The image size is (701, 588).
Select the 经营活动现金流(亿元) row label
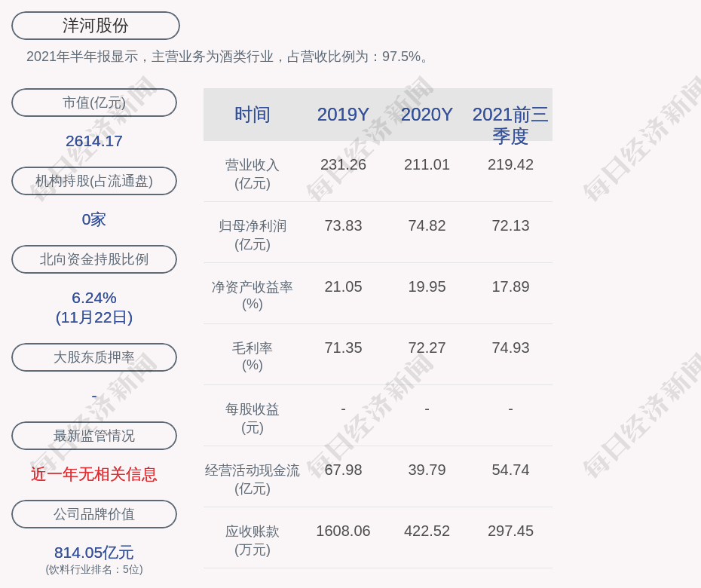click(x=253, y=479)
